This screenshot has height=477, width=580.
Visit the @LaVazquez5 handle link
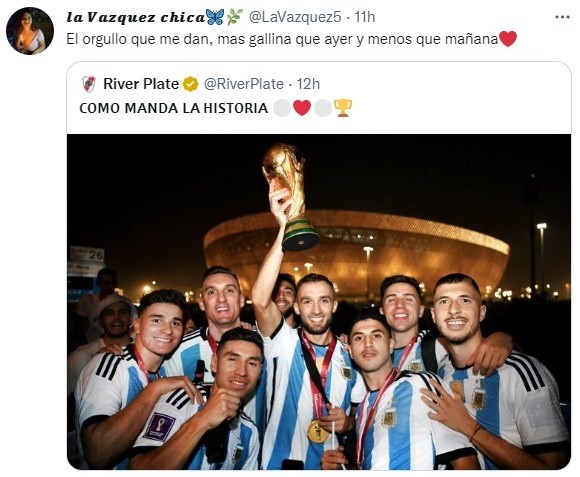coord(294,17)
